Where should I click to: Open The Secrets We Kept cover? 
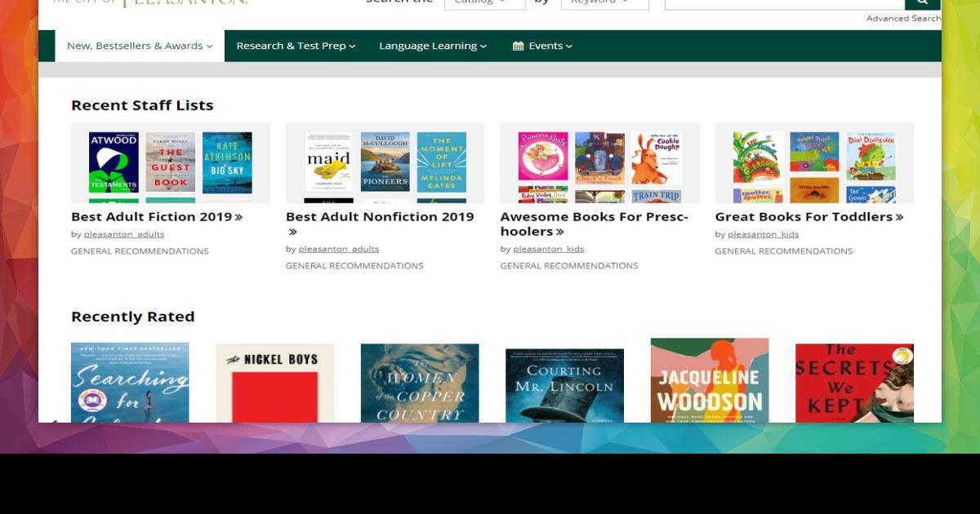click(854, 383)
